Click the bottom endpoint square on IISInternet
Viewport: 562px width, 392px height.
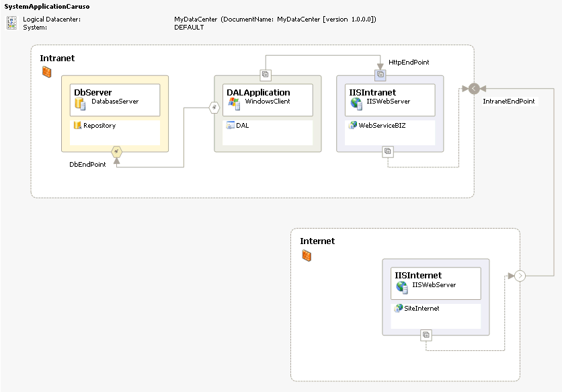coord(426,335)
